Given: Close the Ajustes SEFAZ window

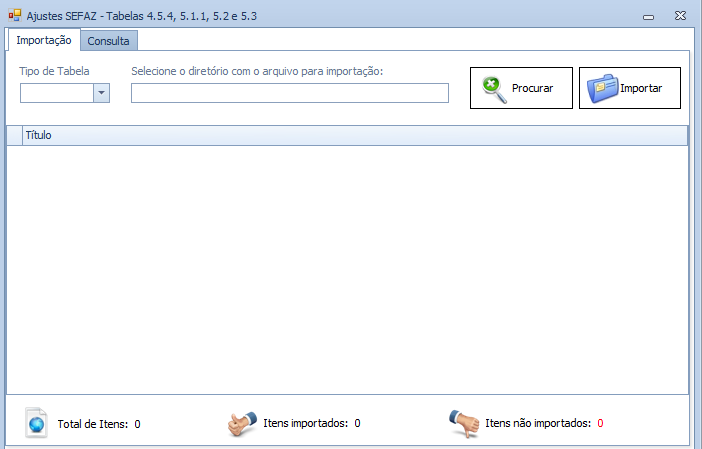Looking at the screenshot, I should [681, 16].
